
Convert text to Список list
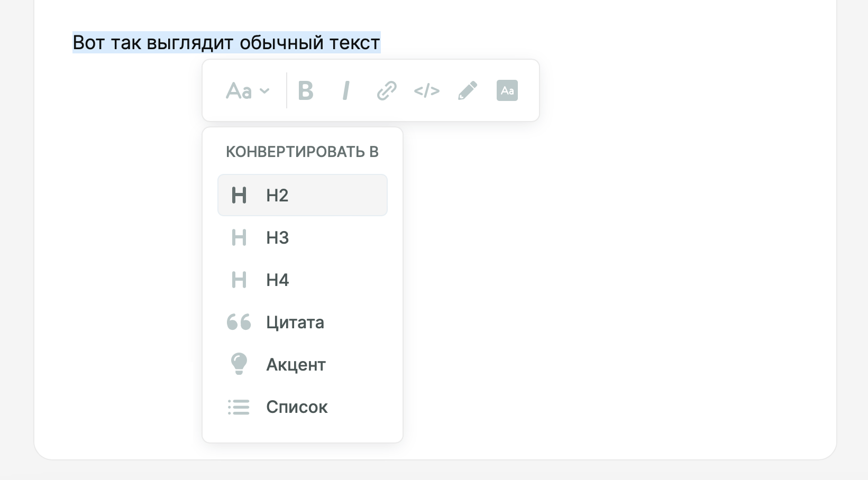pyautogui.click(x=303, y=407)
